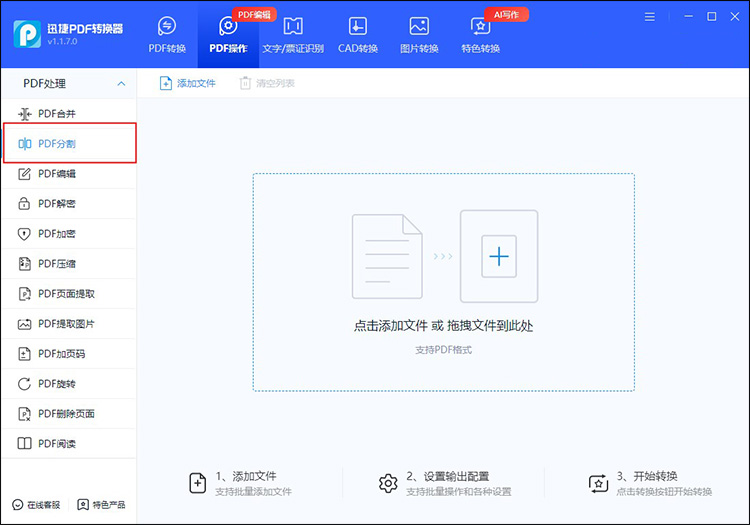Open the 文字/票证识别 tab icon
Viewport: 750px width, 525px height.
click(x=293, y=26)
